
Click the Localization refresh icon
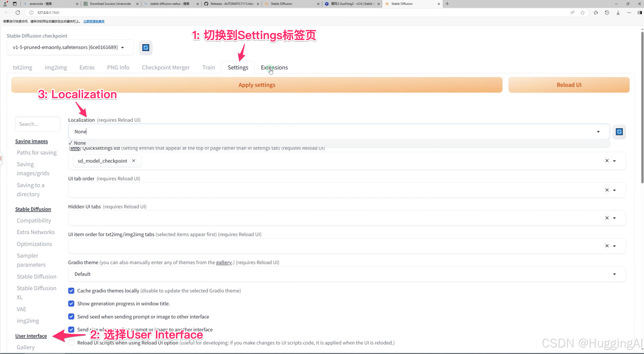619,132
